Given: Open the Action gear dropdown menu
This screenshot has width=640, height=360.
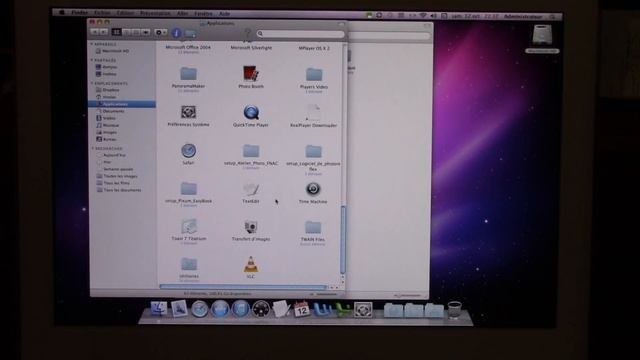Looking at the screenshot, I should point(160,32).
